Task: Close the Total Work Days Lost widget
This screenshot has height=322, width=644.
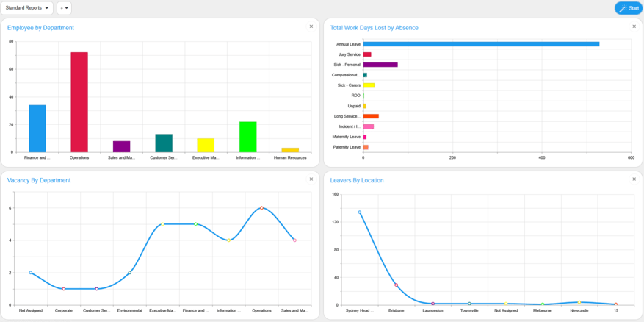Action: pos(634,26)
